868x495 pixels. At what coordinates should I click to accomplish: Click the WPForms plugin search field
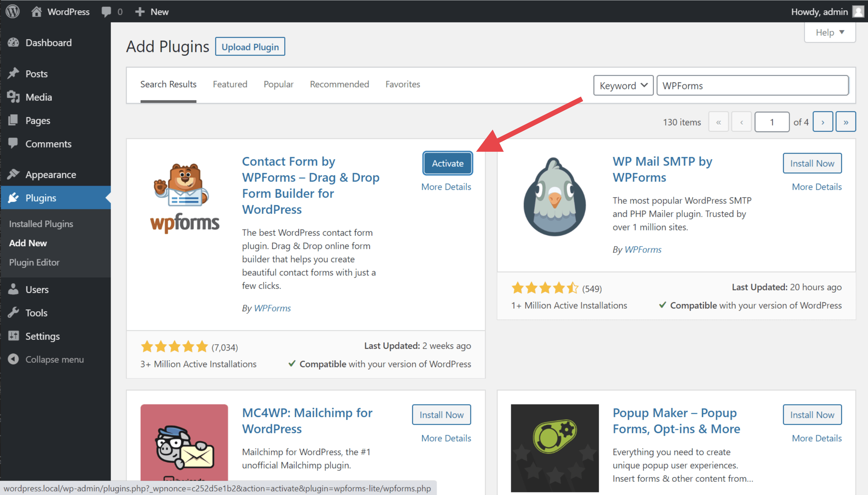[752, 85]
